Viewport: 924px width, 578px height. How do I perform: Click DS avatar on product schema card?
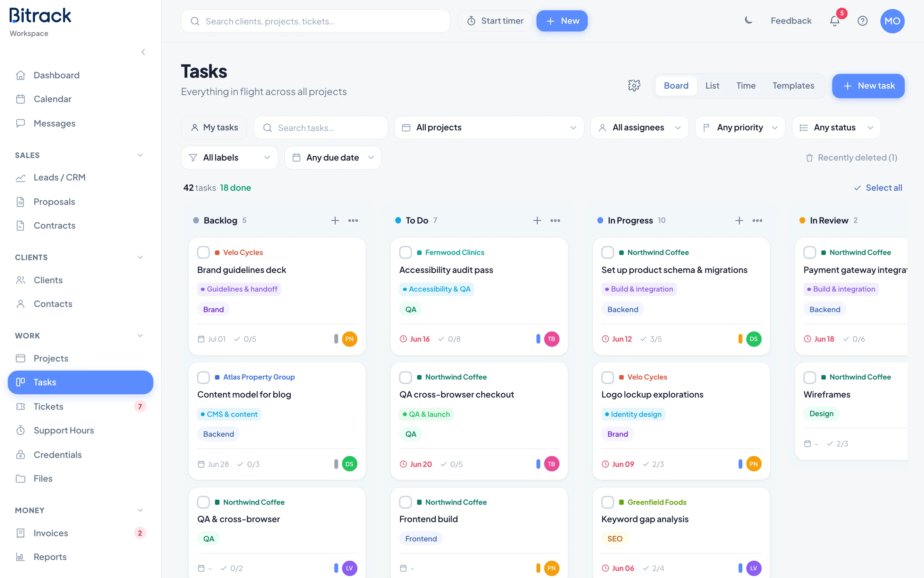[x=753, y=339]
